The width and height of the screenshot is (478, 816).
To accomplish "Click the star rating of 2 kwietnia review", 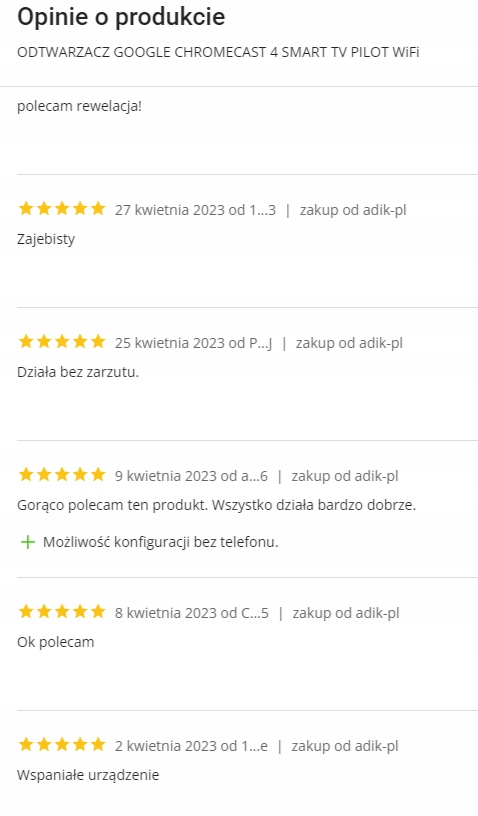I will 62,745.
